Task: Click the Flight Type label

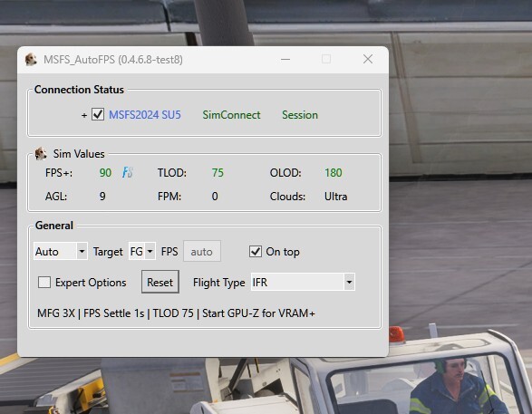Action: click(218, 283)
